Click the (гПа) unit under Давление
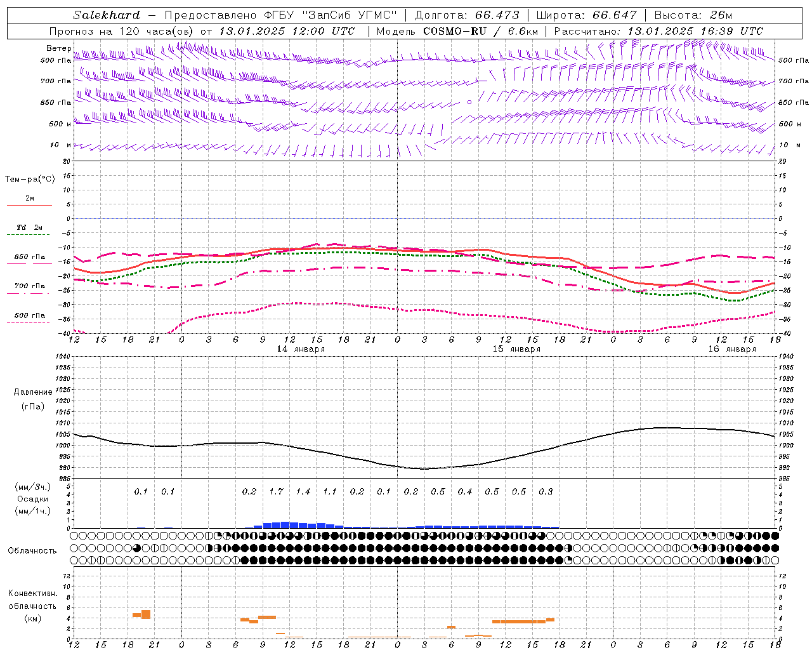The image size is (812, 650). click(33, 406)
